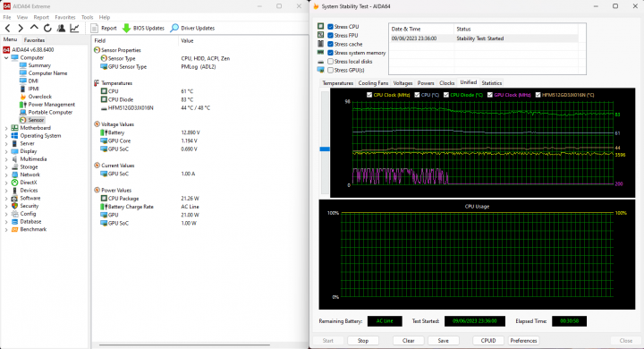Enable Stress local disks checkbox

(x=330, y=61)
